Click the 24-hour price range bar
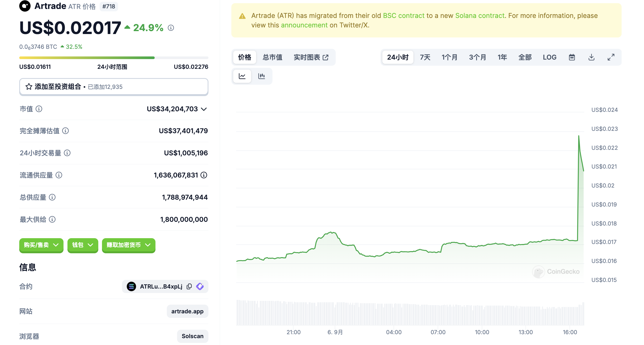The height and width of the screenshot is (345, 644). (x=114, y=57)
